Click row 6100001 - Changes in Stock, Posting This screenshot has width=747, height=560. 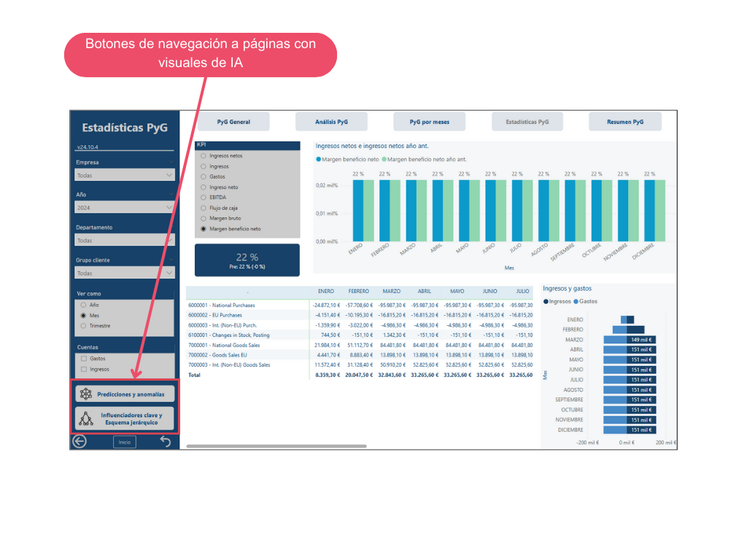pos(228,335)
